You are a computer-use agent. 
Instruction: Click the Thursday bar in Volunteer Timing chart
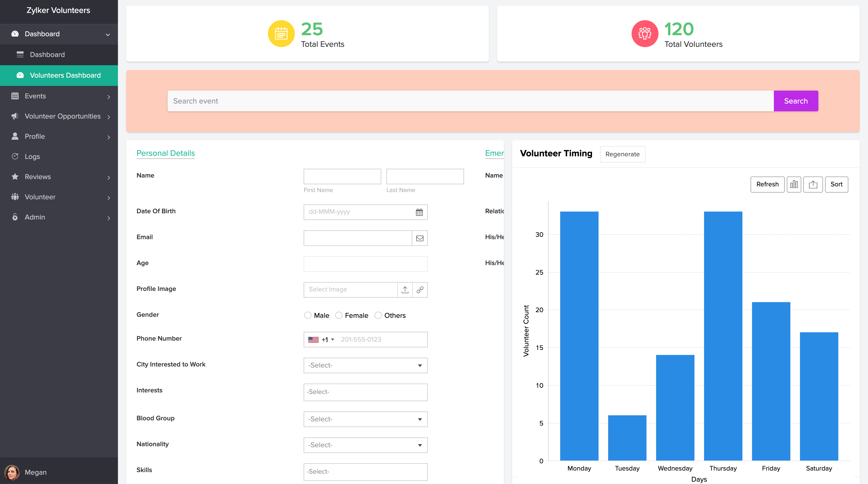point(723,336)
